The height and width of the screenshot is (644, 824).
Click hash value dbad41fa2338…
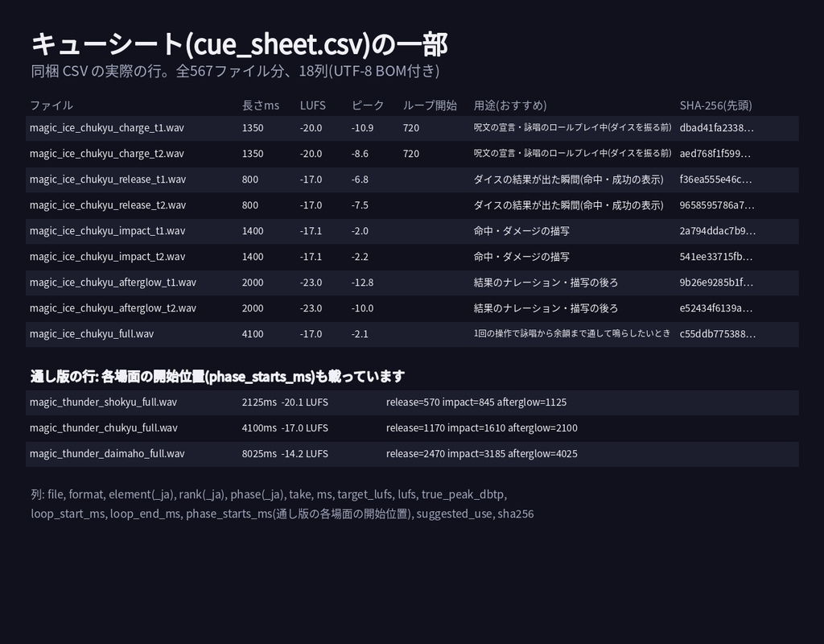tap(717, 128)
